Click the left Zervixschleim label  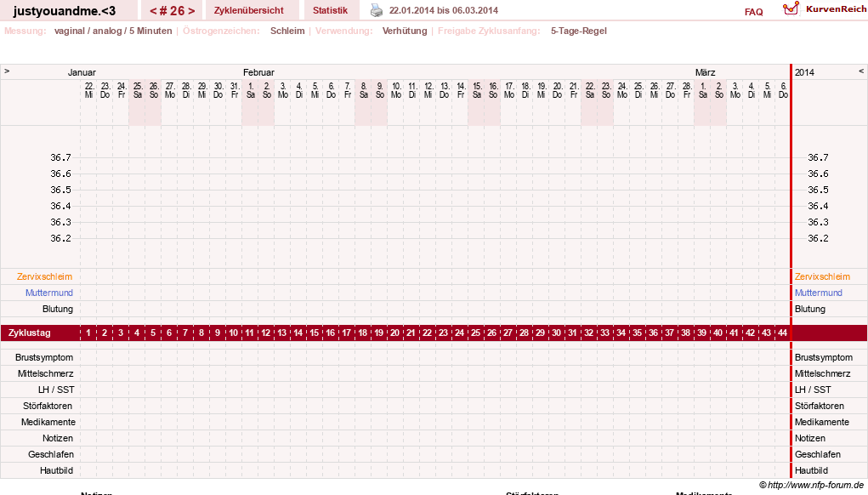pyautogui.click(x=44, y=276)
